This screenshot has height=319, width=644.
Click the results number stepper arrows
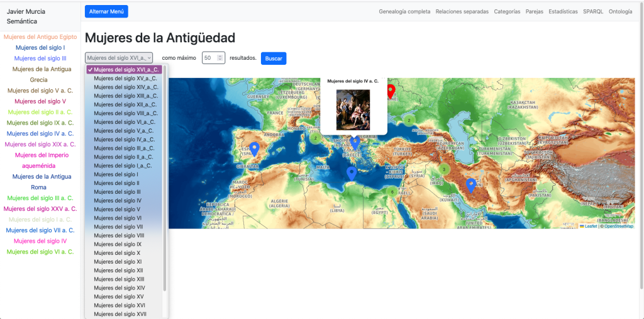pyautogui.click(x=220, y=58)
